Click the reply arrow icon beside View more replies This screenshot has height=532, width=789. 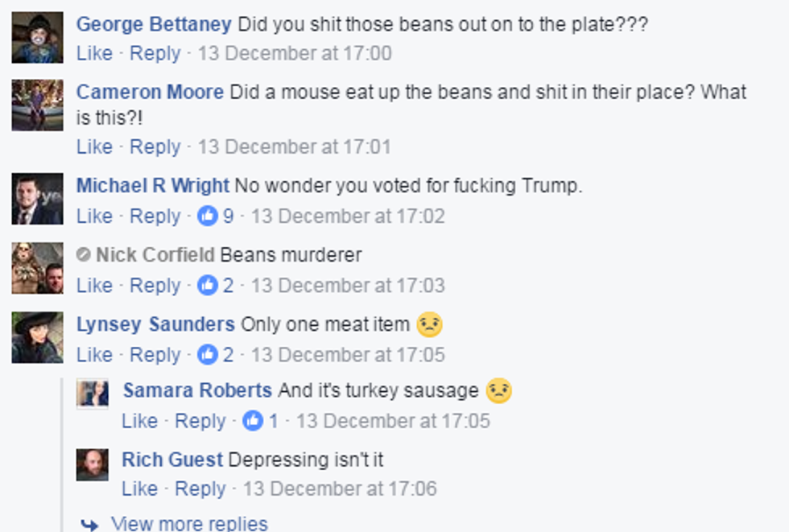(89, 525)
